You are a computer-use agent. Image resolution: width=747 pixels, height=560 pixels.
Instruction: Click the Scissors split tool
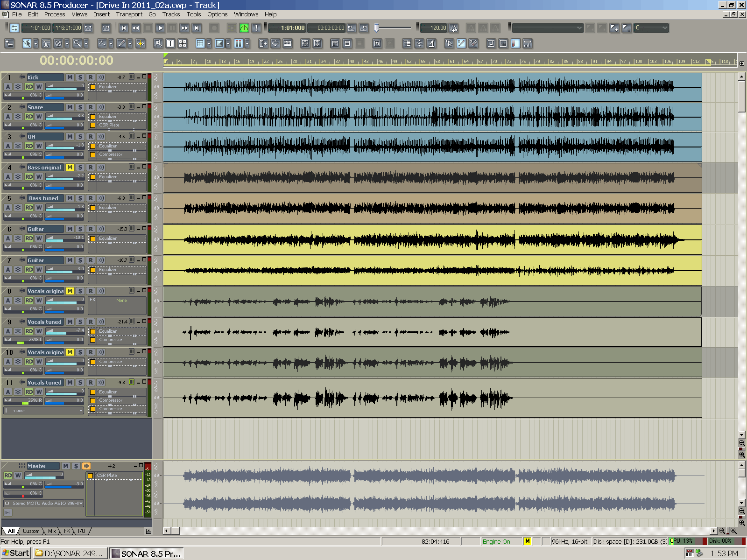46,43
